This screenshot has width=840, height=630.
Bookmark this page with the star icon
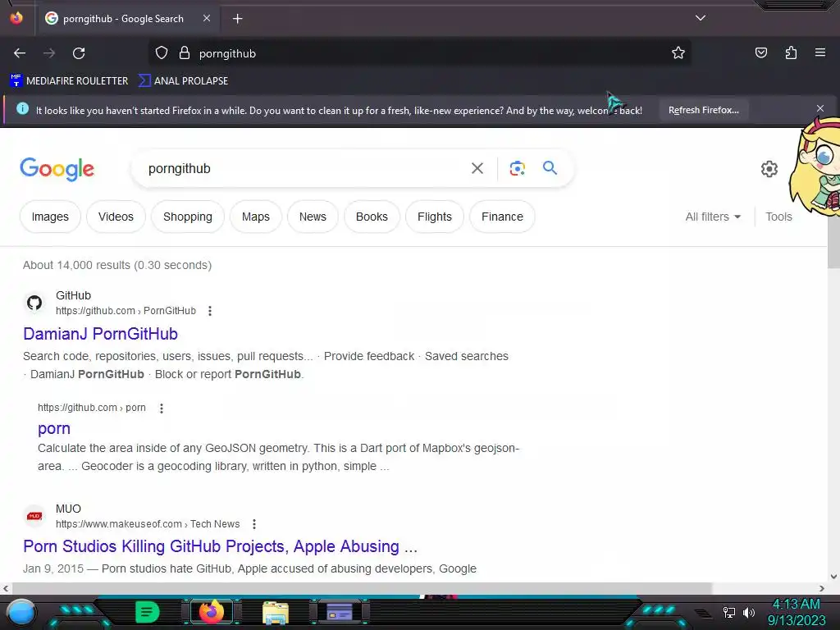pos(678,52)
